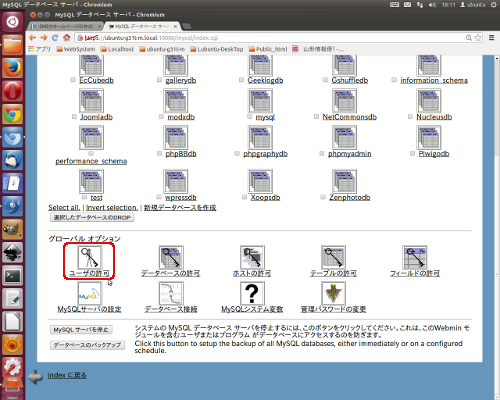Click the browser back arrow

coord(32,38)
